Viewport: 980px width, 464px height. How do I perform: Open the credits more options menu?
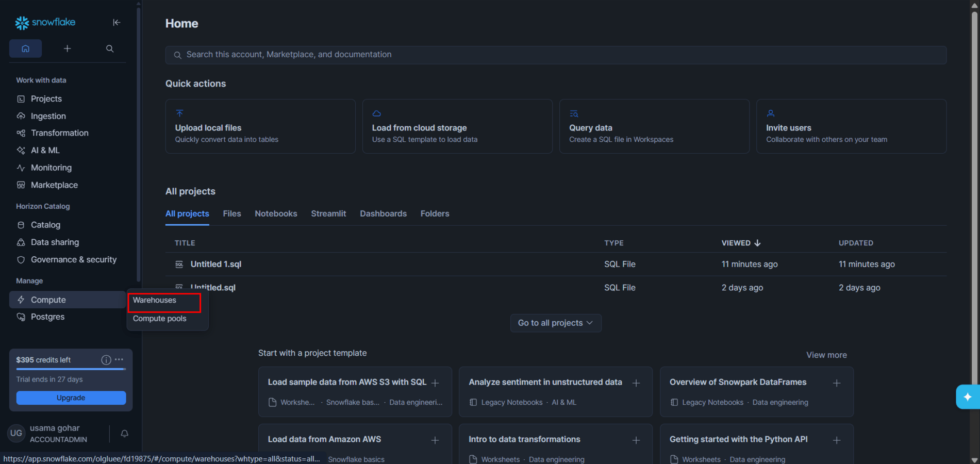tap(119, 359)
